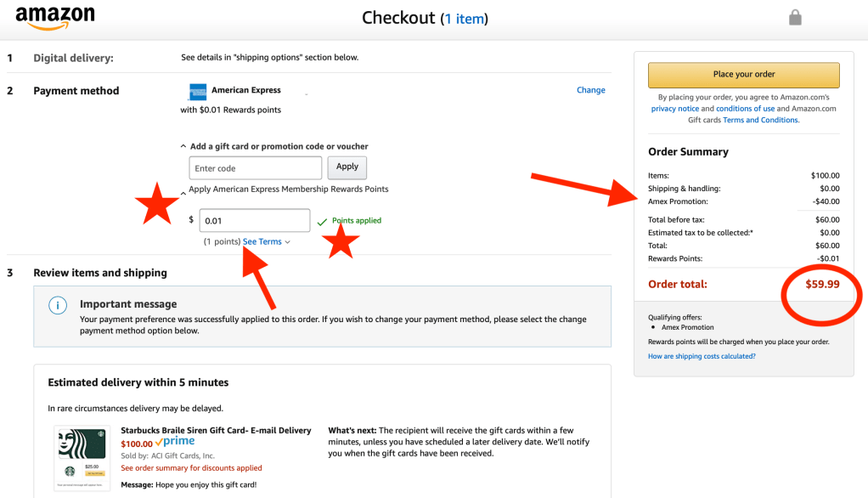Open the 1 item link in header
Image resolution: width=868 pixels, height=498 pixels.
[464, 19]
